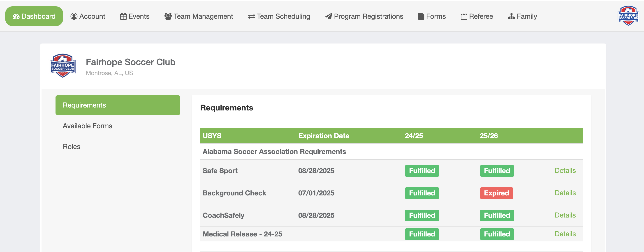Click the Expired badge for Background Check
Image resolution: width=644 pixels, height=252 pixels.
(496, 193)
